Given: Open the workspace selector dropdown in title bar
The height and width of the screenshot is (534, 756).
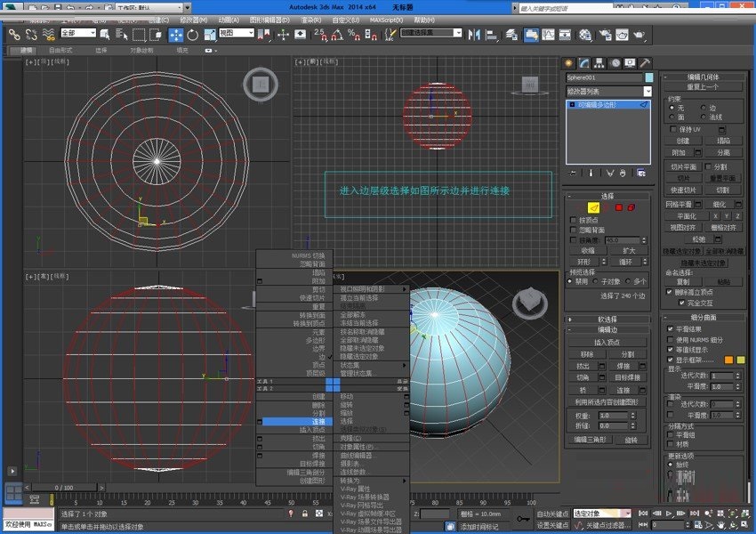Looking at the screenshot, I should (x=154, y=7).
